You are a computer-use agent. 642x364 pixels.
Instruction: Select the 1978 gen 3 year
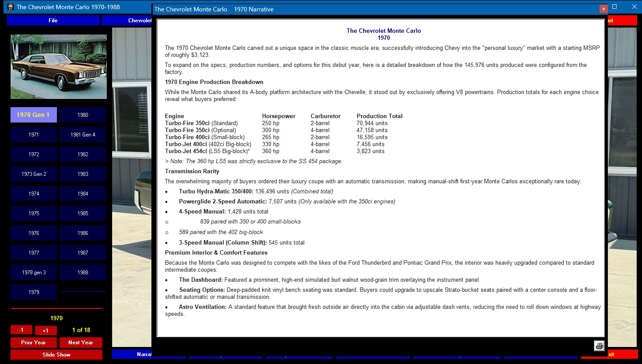(x=34, y=272)
